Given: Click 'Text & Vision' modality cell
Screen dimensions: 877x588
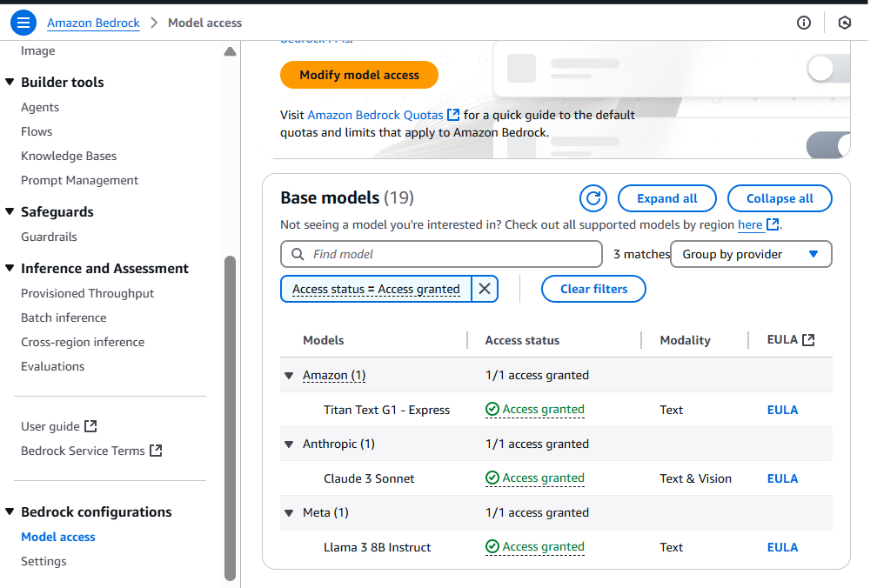Looking at the screenshot, I should tap(695, 478).
